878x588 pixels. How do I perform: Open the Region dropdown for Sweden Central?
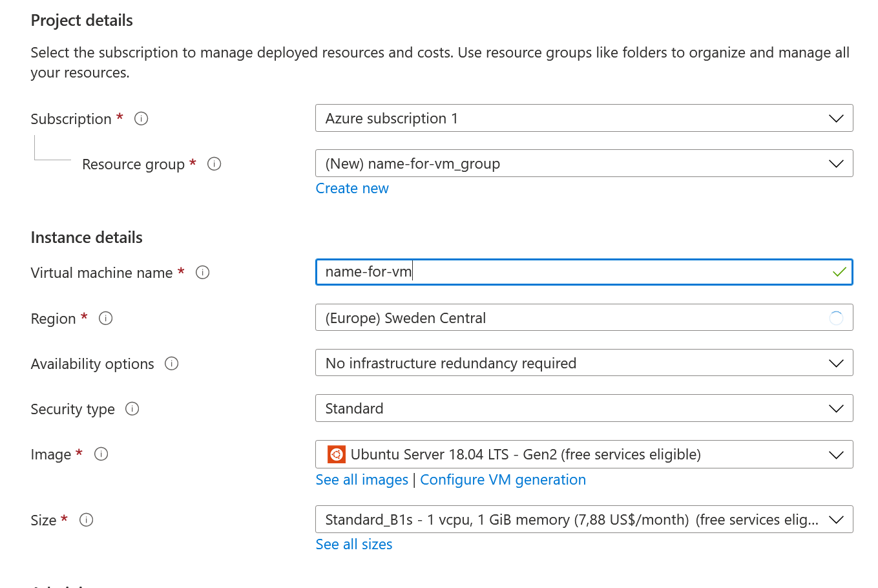583,318
